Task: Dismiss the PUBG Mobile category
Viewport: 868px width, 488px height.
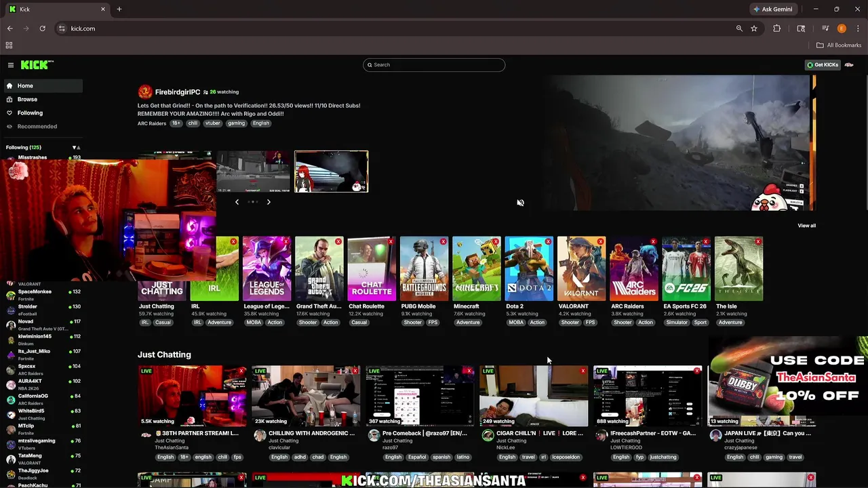Action: pos(443,241)
